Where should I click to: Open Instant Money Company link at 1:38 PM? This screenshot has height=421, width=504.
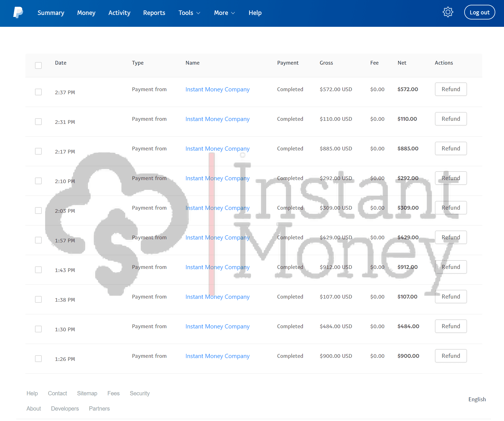point(217,297)
